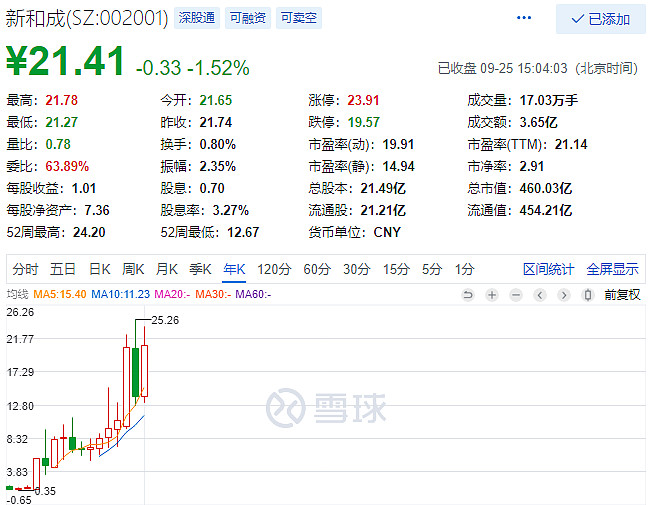
Task: Click the 25.26 high marker on chart
Action: pyautogui.click(x=165, y=320)
